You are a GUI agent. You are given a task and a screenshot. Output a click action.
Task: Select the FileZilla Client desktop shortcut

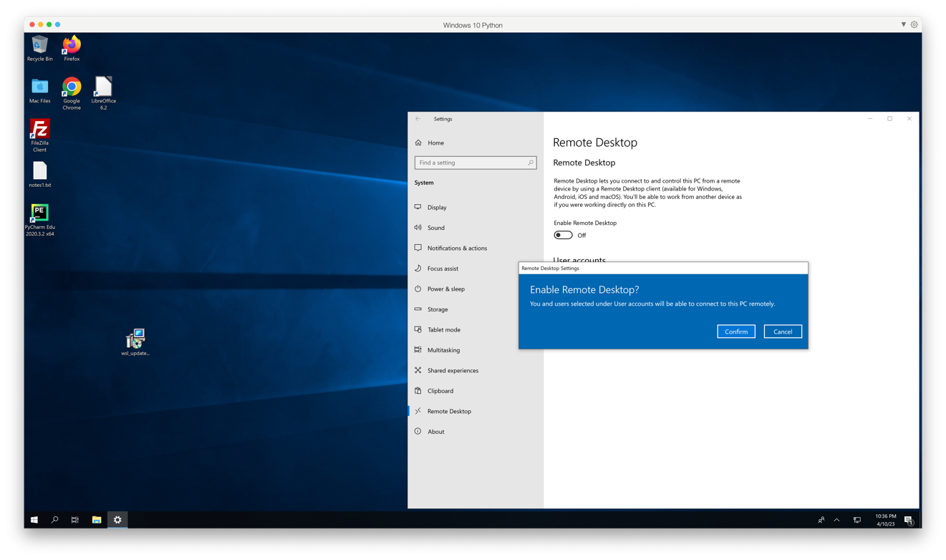(39, 135)
